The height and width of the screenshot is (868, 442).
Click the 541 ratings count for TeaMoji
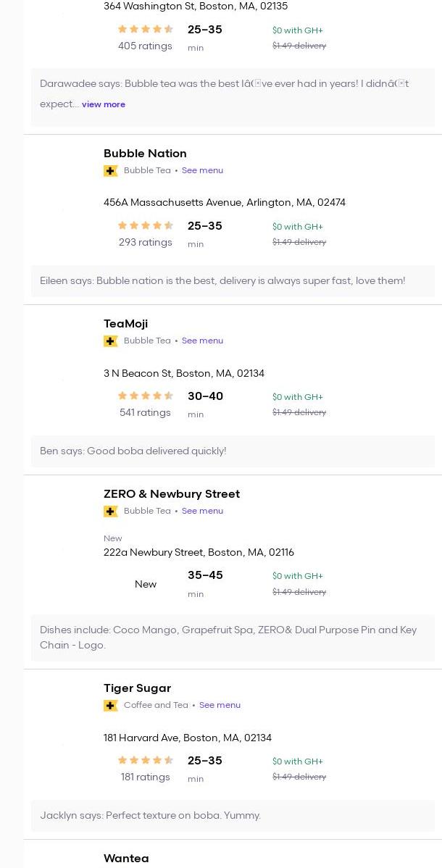click(145, 413)
